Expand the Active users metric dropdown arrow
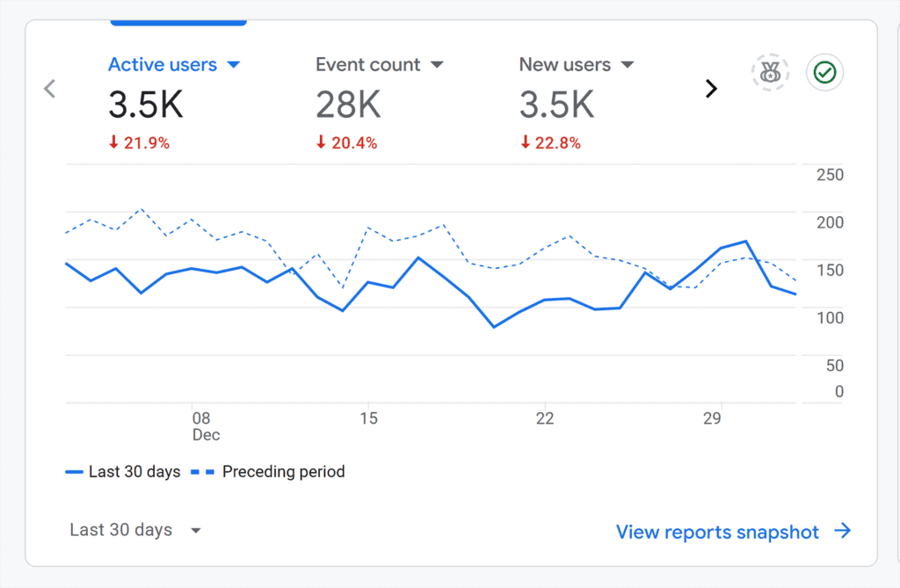 (x=234, y=65)
